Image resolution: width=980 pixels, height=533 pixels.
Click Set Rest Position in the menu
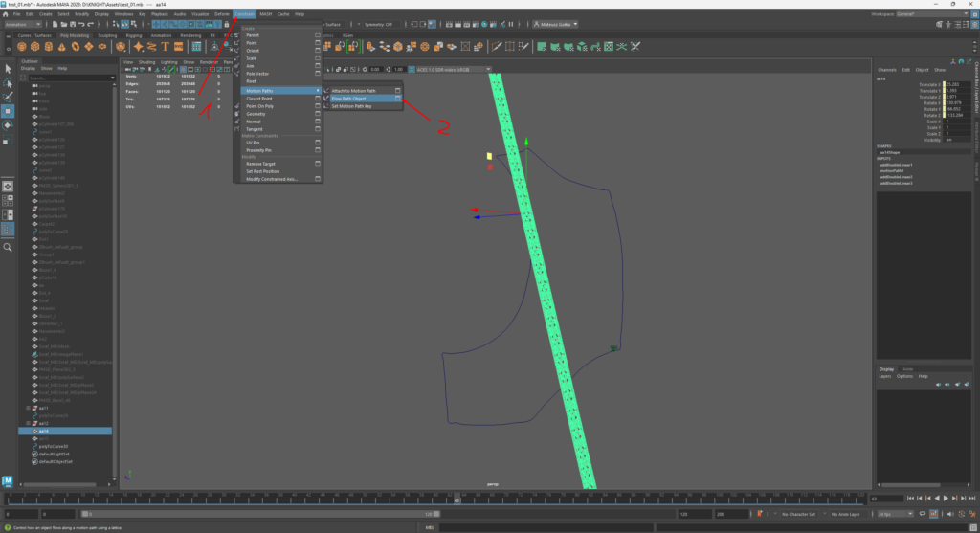click(261, 171)
